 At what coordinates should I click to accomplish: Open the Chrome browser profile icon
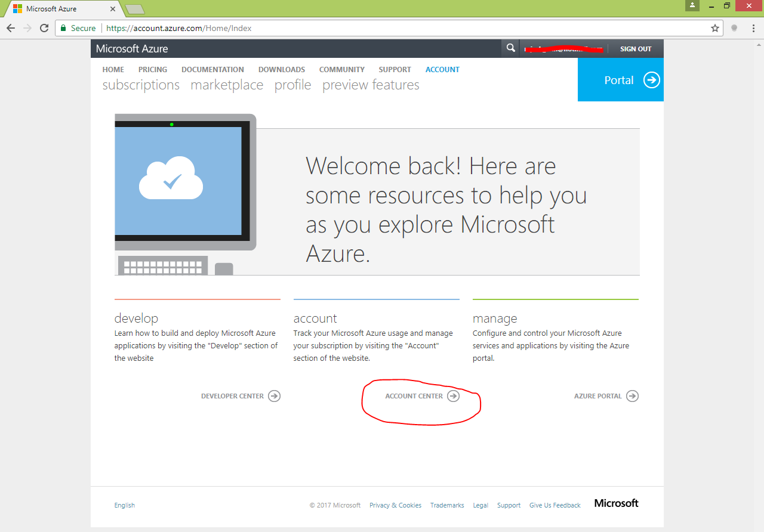click(x=691, y=5)
